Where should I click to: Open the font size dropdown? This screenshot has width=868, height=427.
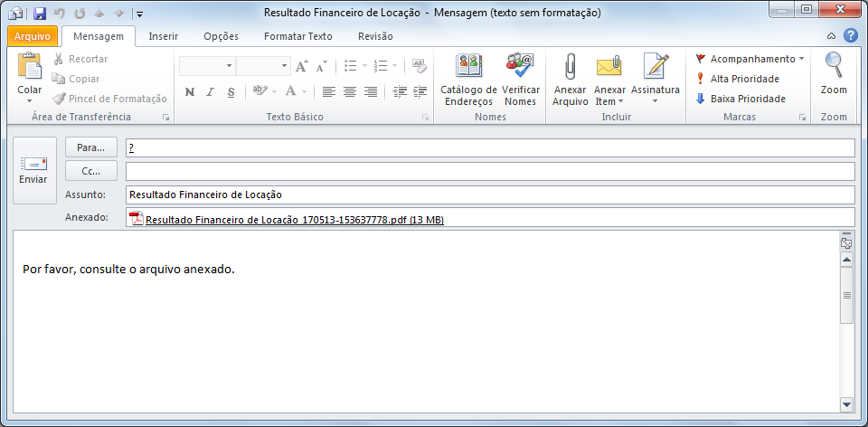[285, 66]
